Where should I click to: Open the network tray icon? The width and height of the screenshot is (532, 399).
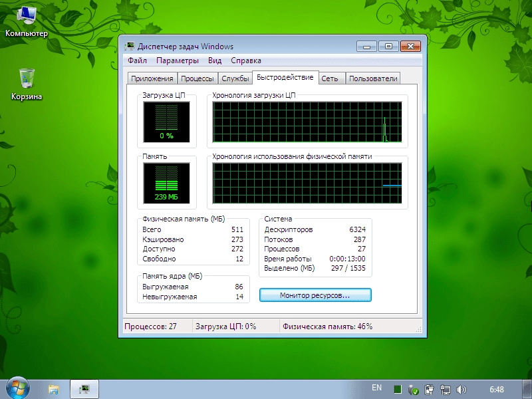point(445,390)
